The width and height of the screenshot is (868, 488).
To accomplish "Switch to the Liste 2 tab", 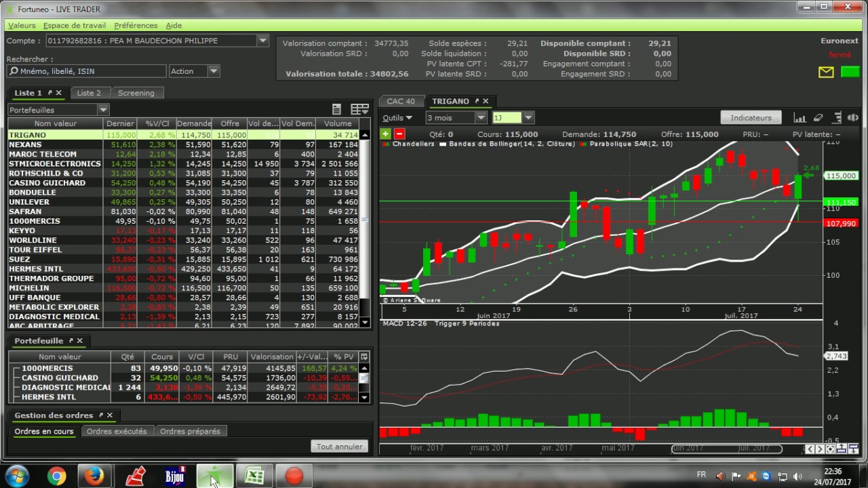I will pos(89,93).
